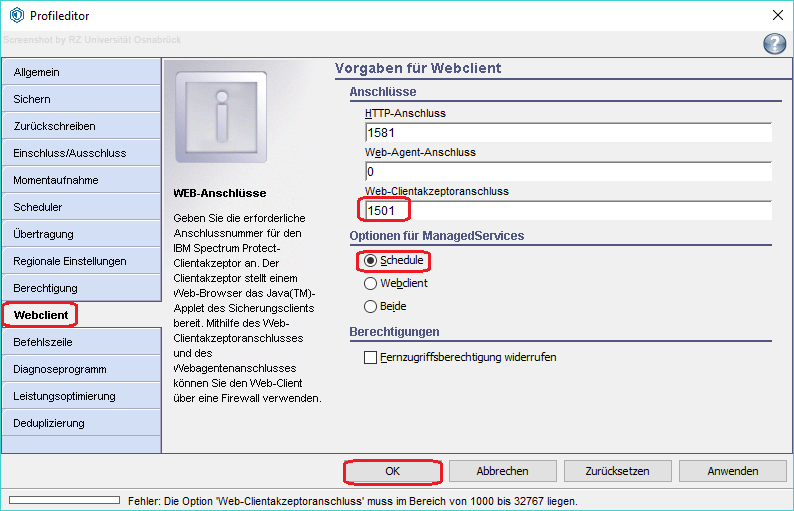The width and height of the screenshot is (794, 511).
Task: Enable Fernzugriffsberechtigung widerrufen checkbox
Action: tap(371, 357)
